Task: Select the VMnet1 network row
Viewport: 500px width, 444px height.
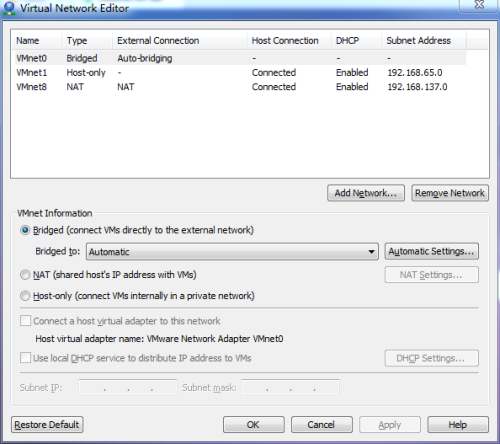Action: 240,72
